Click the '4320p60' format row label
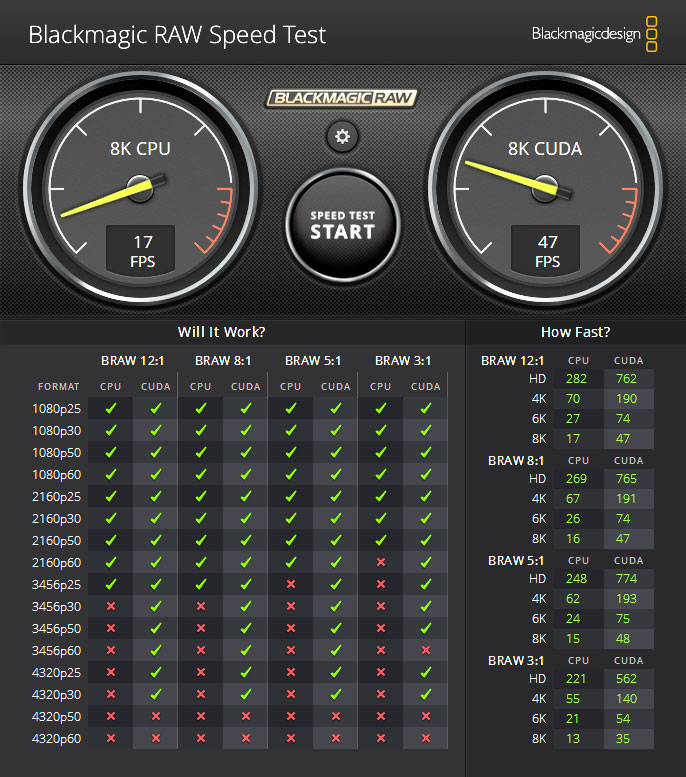This screenshot has width=686, height=777. tap(57, 738)
